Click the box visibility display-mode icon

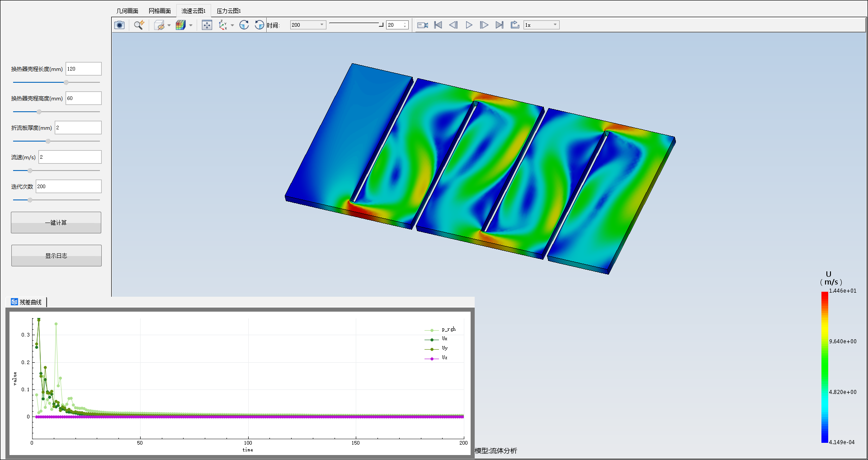click(159, 25)
